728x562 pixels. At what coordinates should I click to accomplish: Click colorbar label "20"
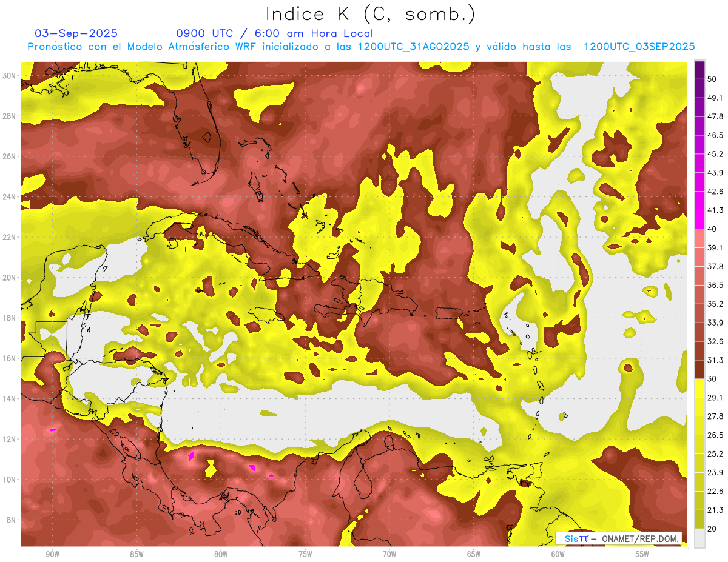[x=712, y=529]
